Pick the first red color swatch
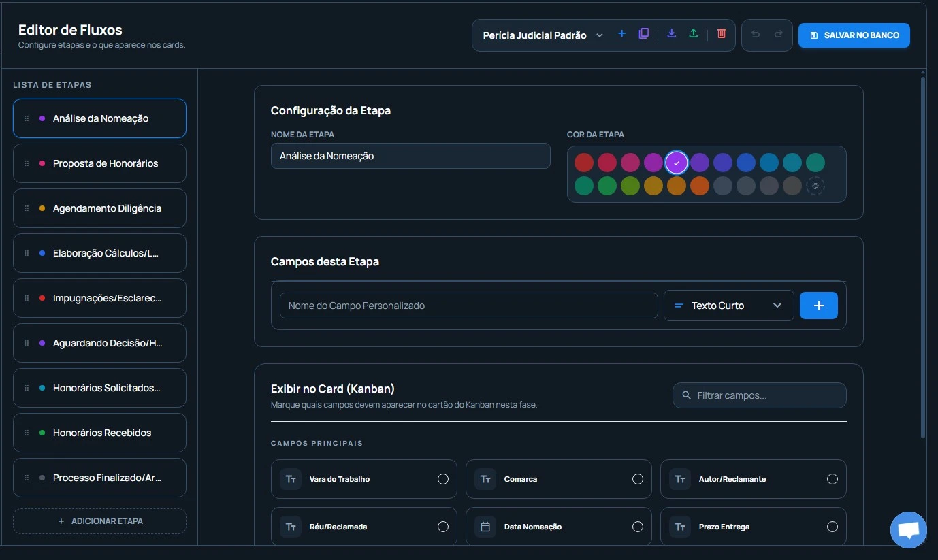Image resolution: width=938 pixels, height=560 pixels. click(584, 163)
